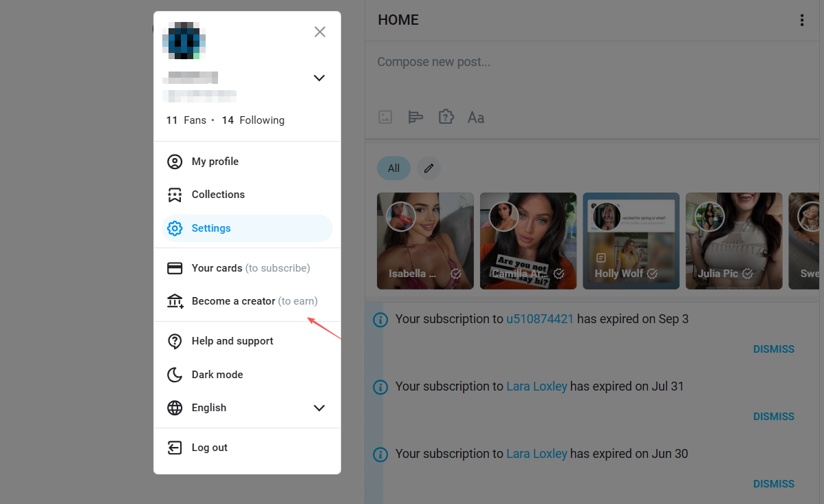The width and height of the screenshot is (824, 504).
Task: Click the quiz icon in post composer
Action: pyautogui.click(x=446, y=117)
